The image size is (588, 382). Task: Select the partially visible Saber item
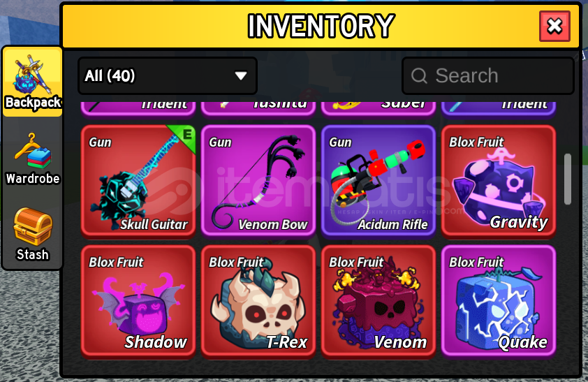(378, 107)
